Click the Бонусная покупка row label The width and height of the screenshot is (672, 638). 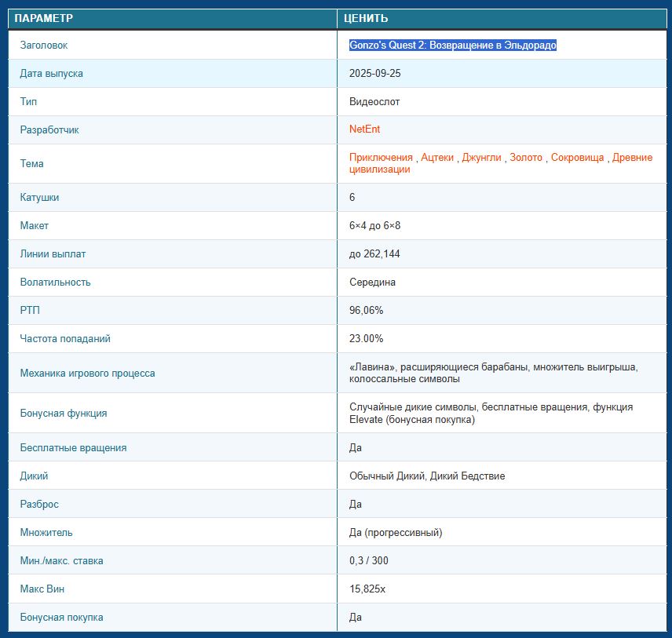tap(61, 618)
